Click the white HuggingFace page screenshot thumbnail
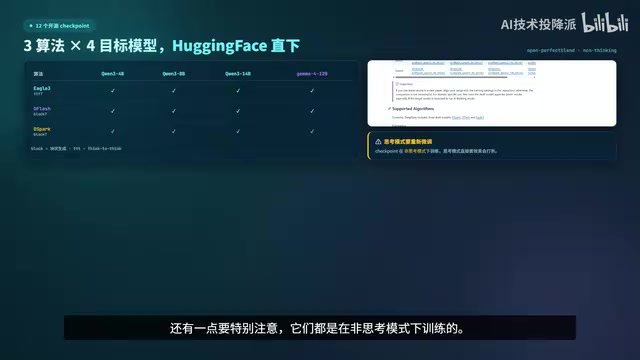The width and height of the screenshot is (640, 360). tap(492, 93)
